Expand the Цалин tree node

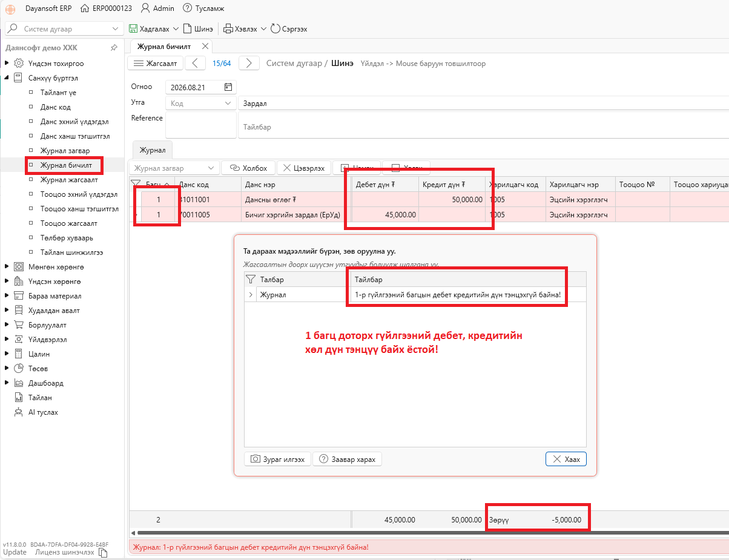[7, 354]
